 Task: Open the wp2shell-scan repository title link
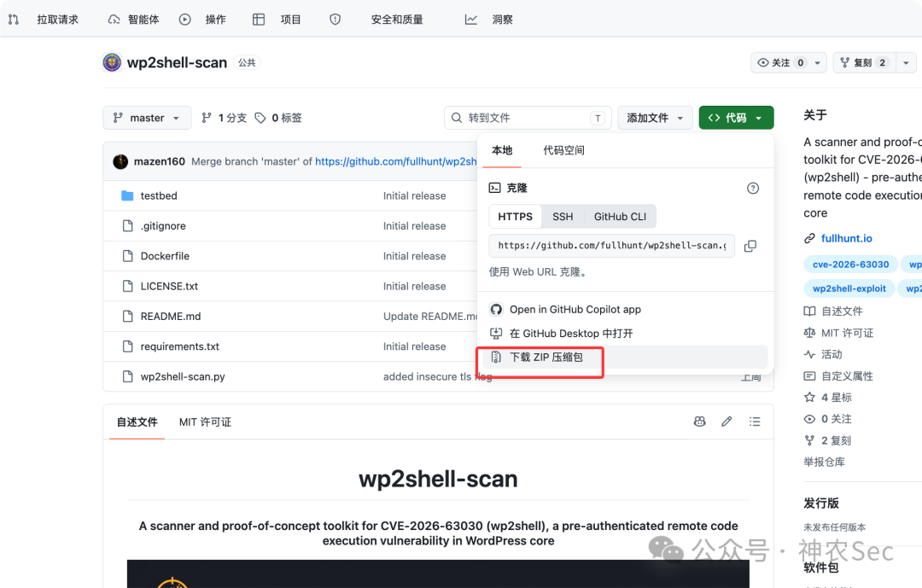pos(177,62)
